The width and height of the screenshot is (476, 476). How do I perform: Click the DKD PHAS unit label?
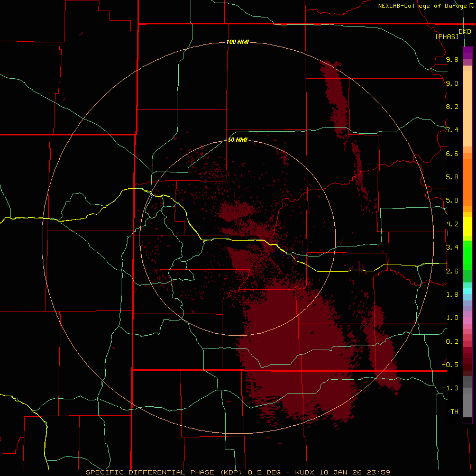click(x=453, y=34)
